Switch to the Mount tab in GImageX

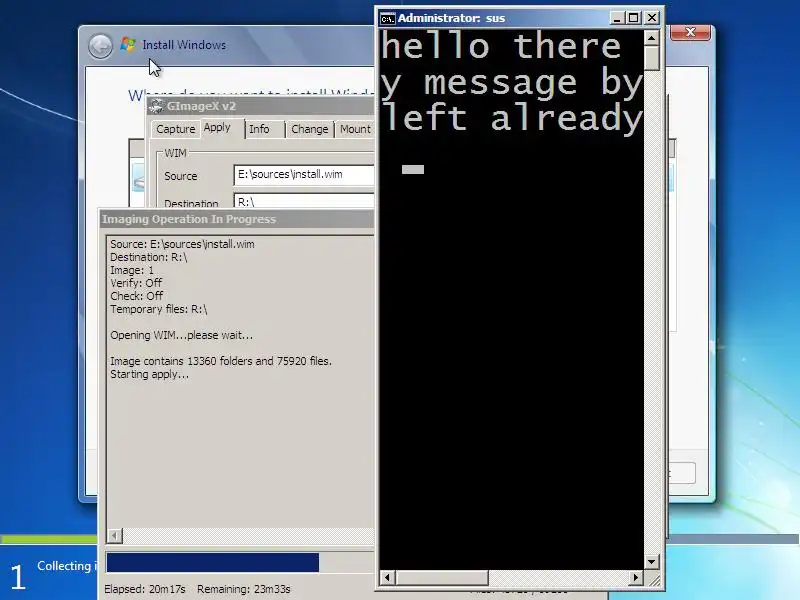[355, 129]
